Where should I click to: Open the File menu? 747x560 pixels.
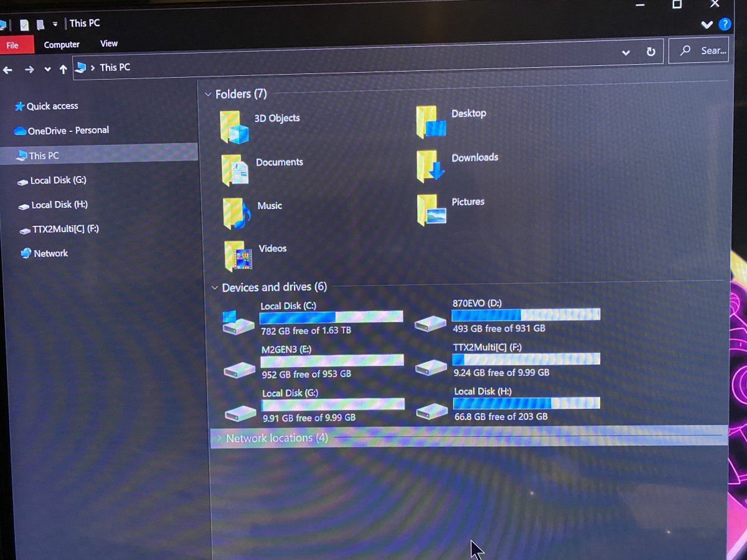[12, 45]
